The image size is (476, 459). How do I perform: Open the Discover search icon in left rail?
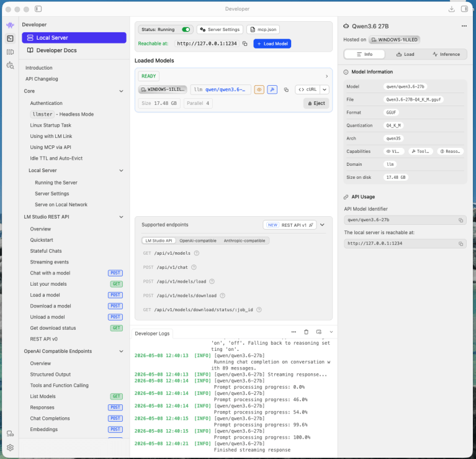click(10, 65)
